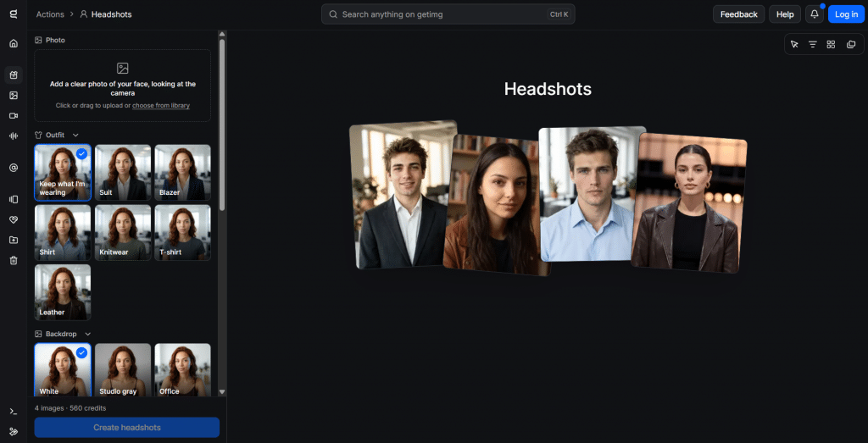Click Create headshots button

pos(127,428)
